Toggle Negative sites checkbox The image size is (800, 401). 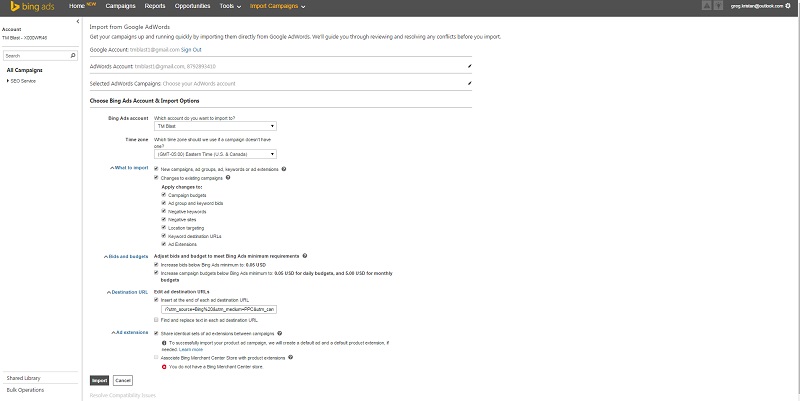coord(164,219)
